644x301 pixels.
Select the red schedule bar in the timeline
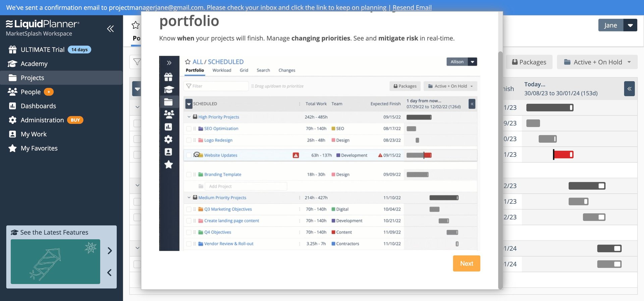pyautogui.click(x=563, y=154)
